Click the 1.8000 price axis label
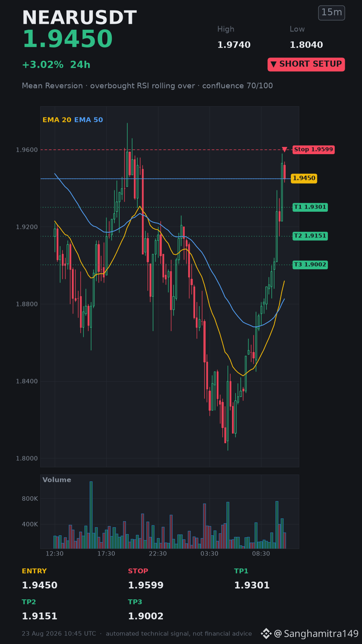Image resolution: width=362 pixels, height=644 pixels. click(x=27, y=458)
